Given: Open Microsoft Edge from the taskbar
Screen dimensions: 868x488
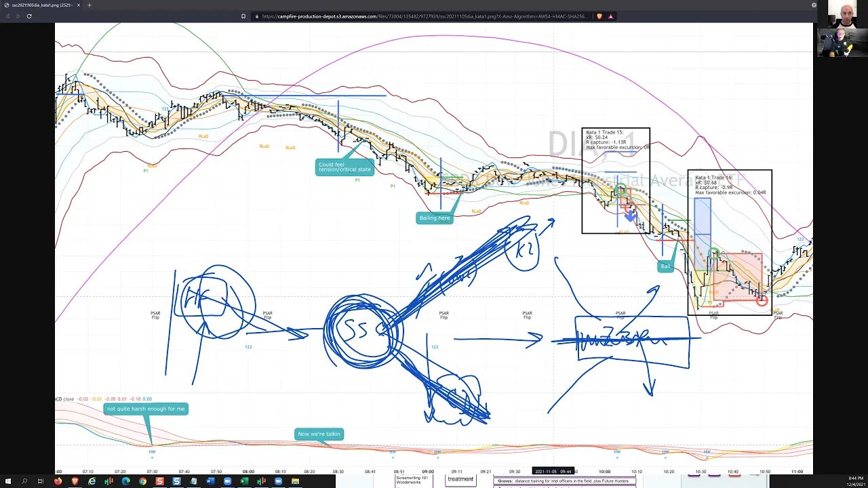Looking at the screenshot, I should (125, 481).
